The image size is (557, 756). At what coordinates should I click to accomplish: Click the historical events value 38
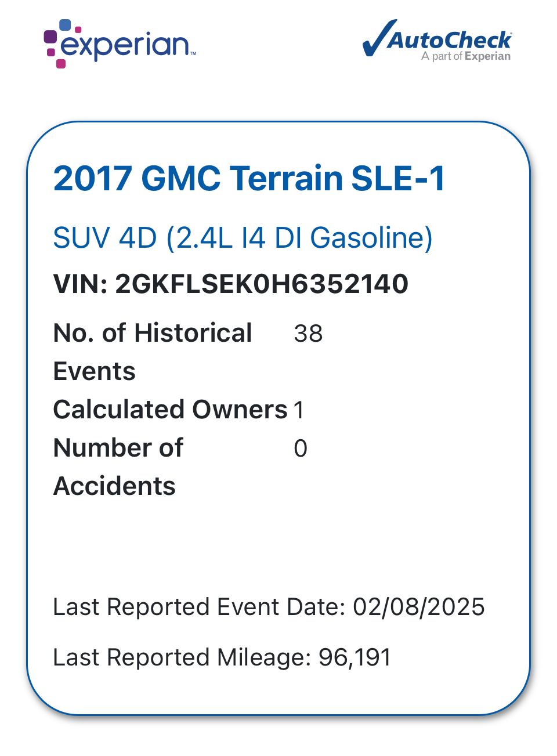tap(308, 334)
